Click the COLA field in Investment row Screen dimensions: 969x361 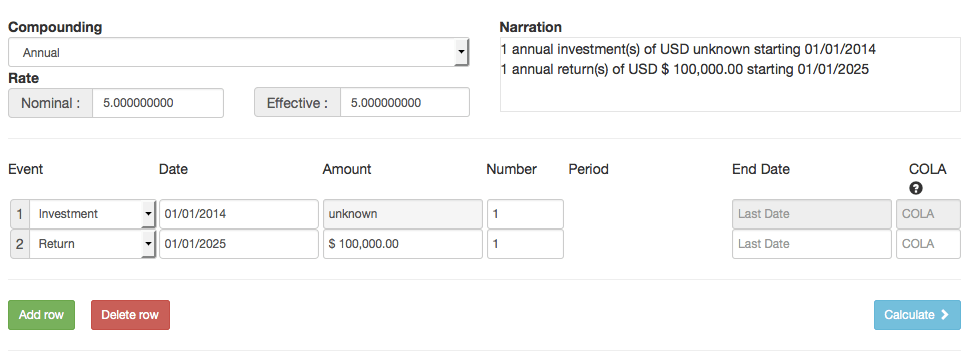point(928,214)
